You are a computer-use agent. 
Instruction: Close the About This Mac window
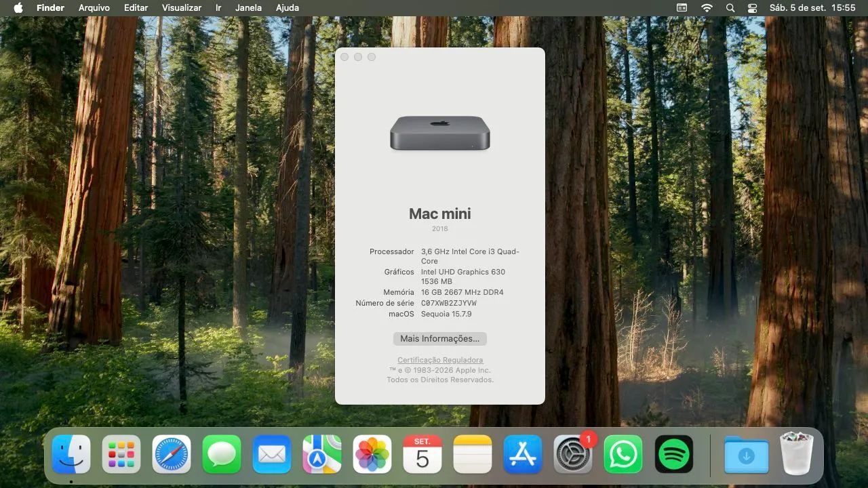click(x=344, y=57)
